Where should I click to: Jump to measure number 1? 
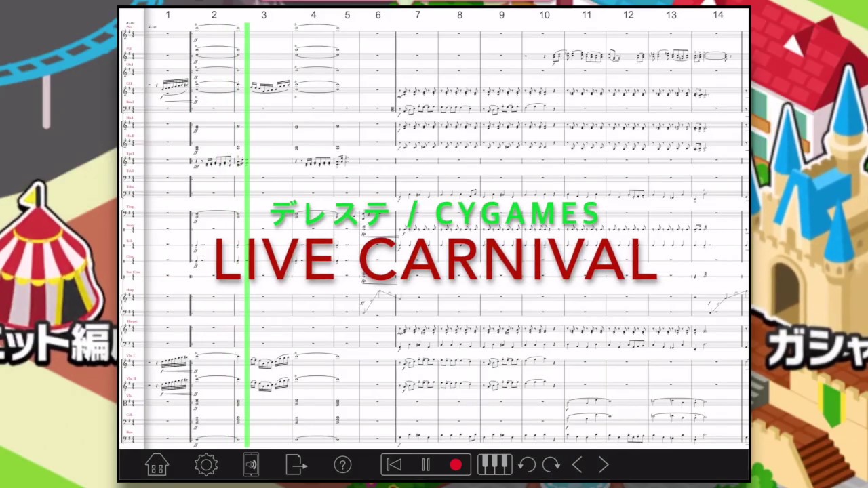coord(168,15)
